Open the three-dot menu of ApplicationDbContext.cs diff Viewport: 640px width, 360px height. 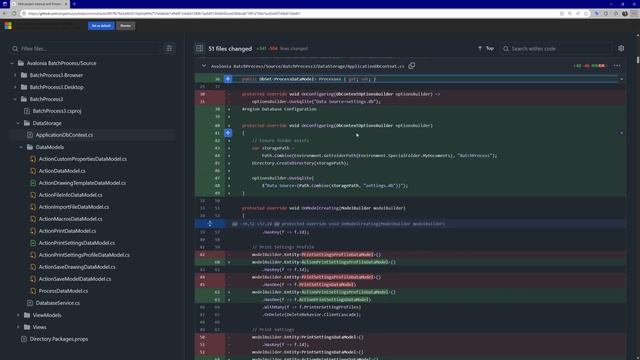(617, 66)
